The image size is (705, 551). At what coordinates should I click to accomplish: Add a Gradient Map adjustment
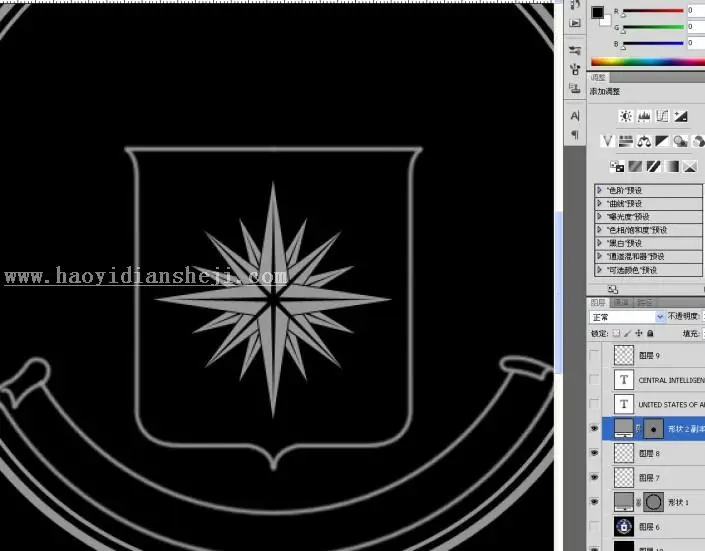pyautogui.click(x=672, y=166)
